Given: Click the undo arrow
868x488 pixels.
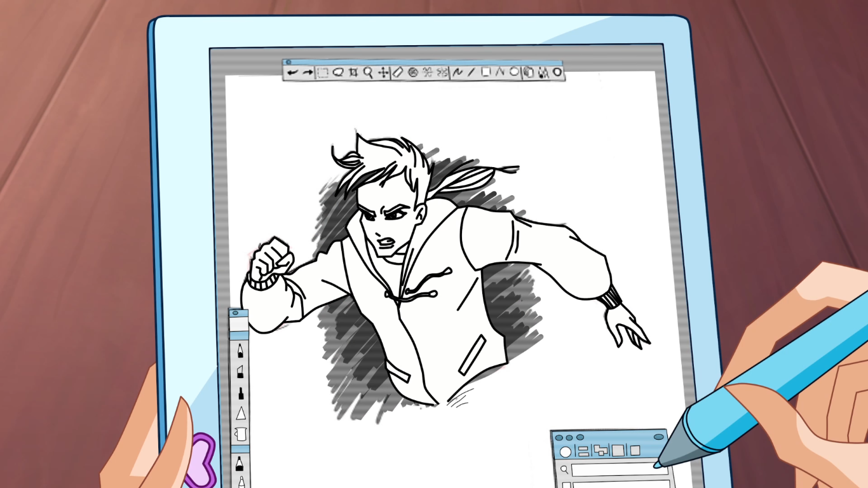Looking at the screenshot, I should point(293,73).
